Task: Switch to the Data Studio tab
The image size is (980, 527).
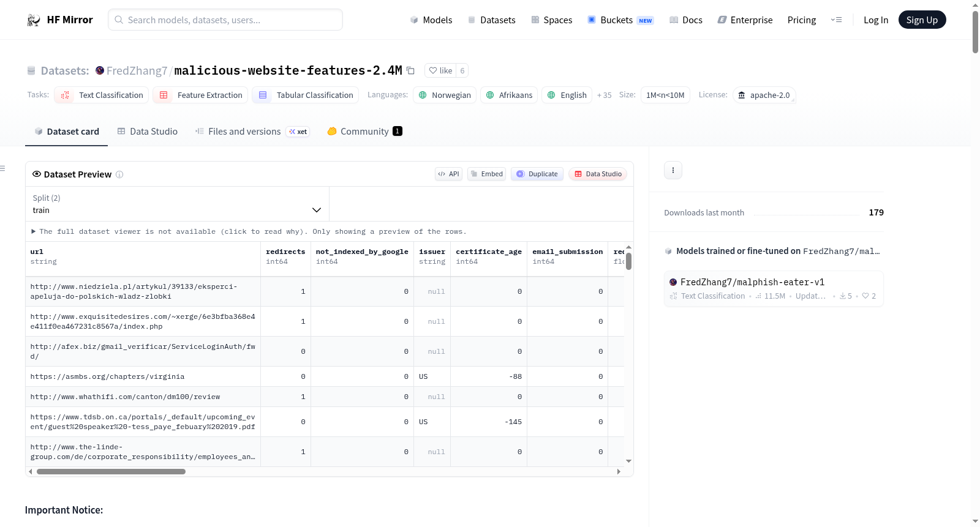Action: click(x=148, y=132)
